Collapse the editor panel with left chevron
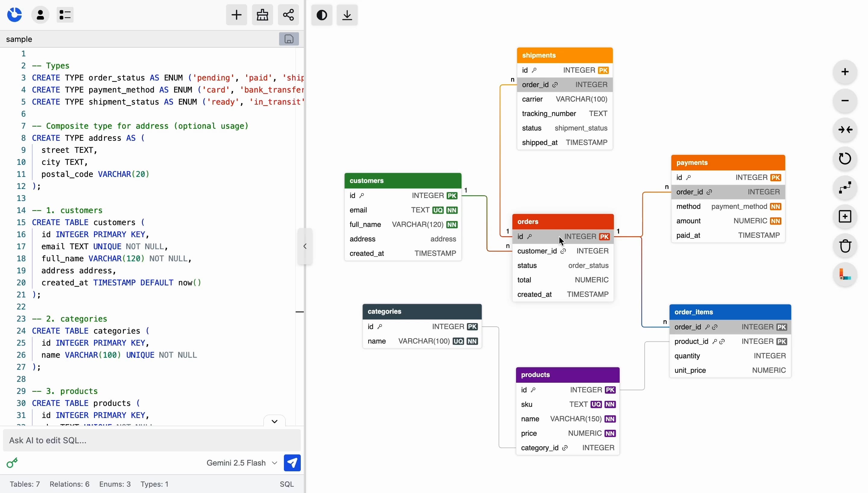 pyautogui.click(x=305, y=246)
